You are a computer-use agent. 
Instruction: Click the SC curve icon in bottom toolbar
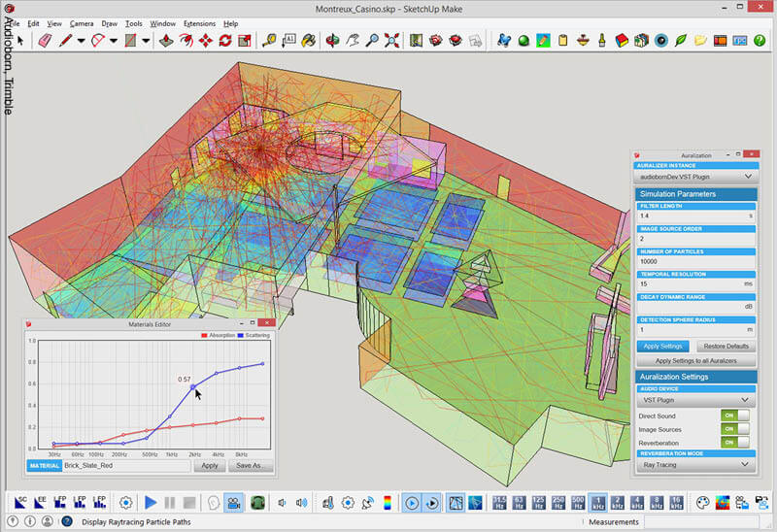pyautogui.click(x=20, y=503)
